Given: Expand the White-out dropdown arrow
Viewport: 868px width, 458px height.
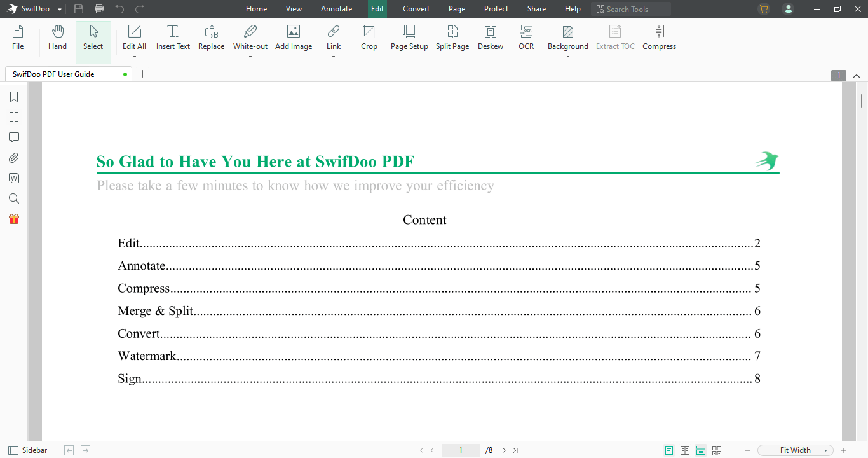Looking at the screenshot, I should [250, 57].
